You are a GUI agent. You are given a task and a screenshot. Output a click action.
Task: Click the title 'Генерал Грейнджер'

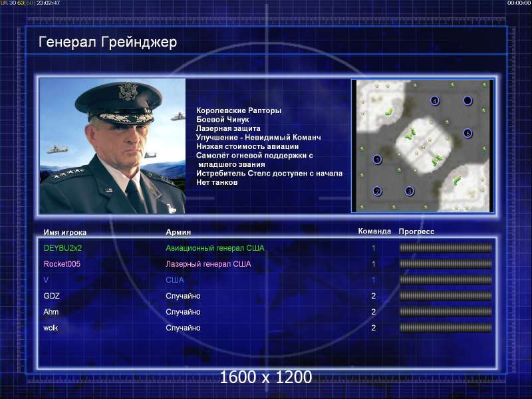(x=108, y=43)
